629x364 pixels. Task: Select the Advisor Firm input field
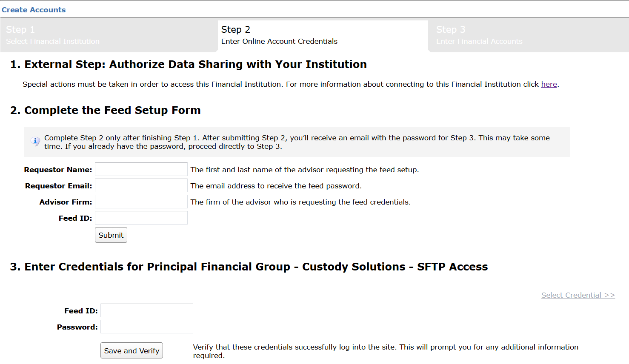coord(141,202)
